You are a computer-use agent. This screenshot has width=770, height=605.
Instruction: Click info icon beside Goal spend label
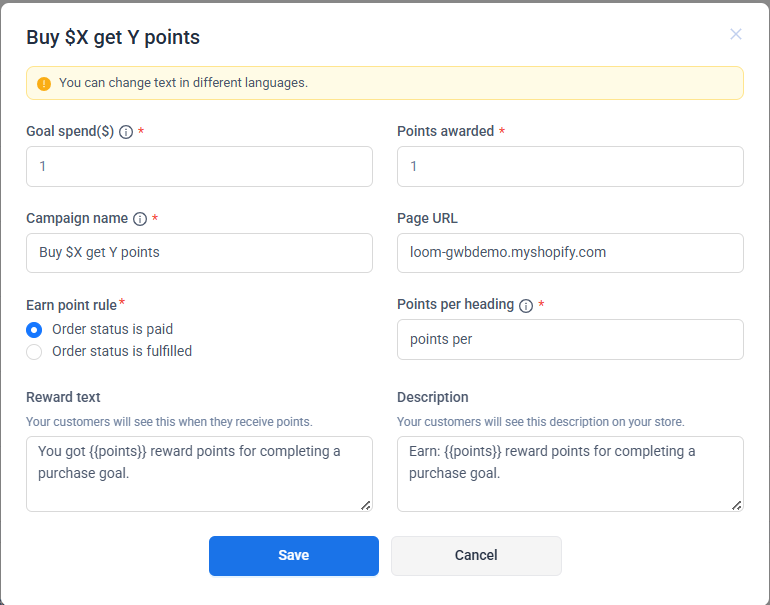coord(126,132)
